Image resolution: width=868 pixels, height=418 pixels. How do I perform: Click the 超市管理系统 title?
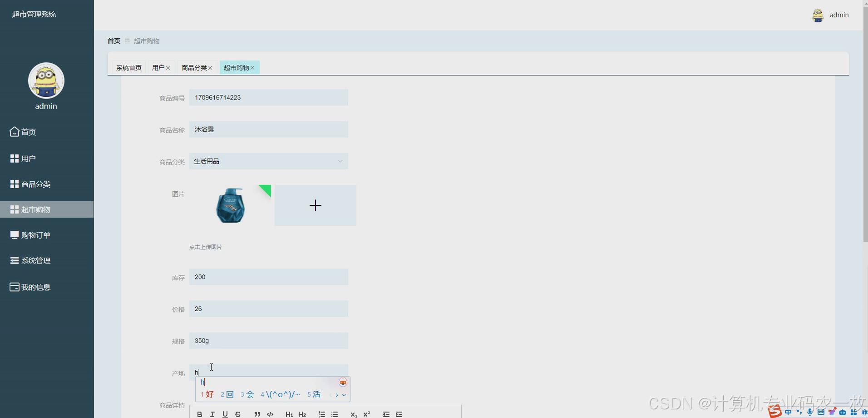point(34,14)
